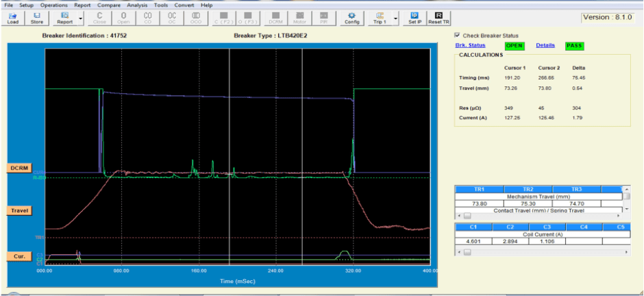The width and height of the screenshot is (644, 296).
Task: Select the Trip 1 toolbar button
Action: point(380,17)
